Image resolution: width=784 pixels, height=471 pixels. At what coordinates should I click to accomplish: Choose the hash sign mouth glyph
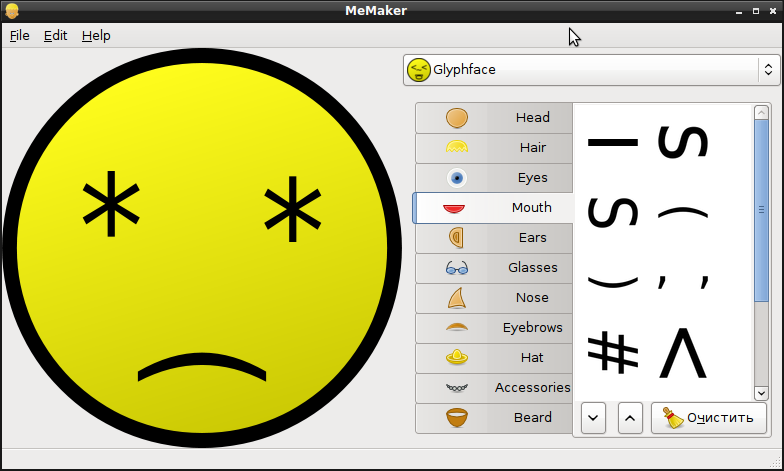pyautogui.click(x=613, y=352)
